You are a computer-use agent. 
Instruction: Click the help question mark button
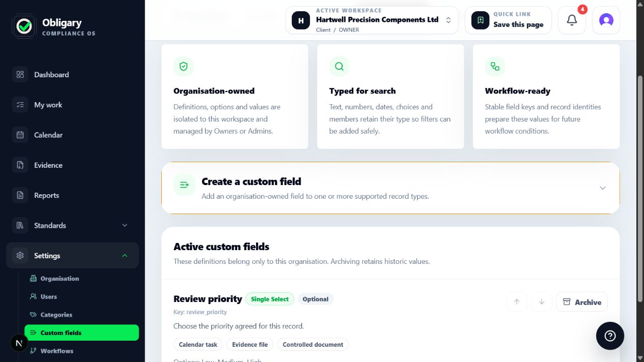coord(610,336)
